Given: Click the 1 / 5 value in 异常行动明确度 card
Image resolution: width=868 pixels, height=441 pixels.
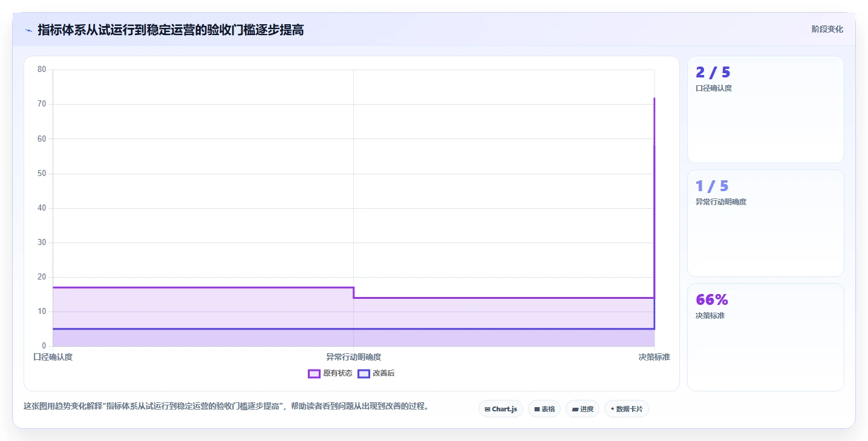Looking at the screenshot, I should click(x=712, y=186).
